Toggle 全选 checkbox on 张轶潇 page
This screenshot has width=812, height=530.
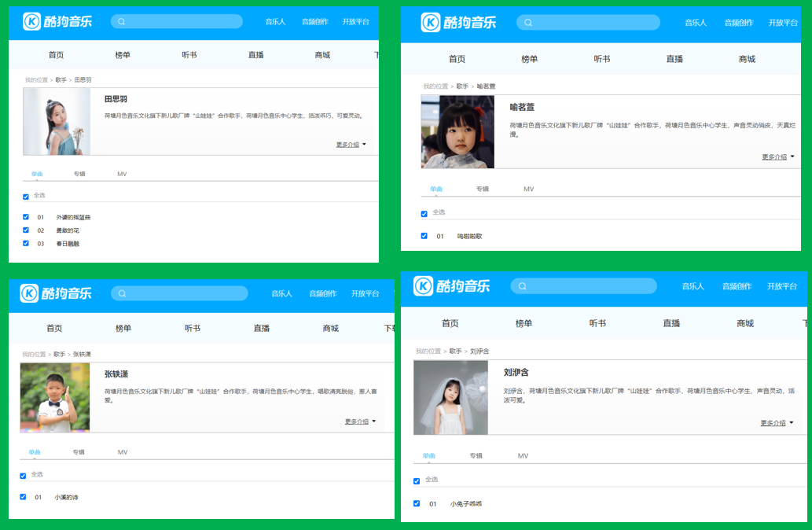[23, 476]
